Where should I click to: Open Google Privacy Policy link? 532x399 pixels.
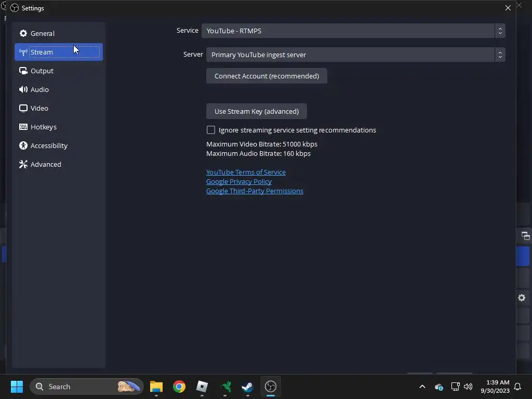click(x=239, y=181)
